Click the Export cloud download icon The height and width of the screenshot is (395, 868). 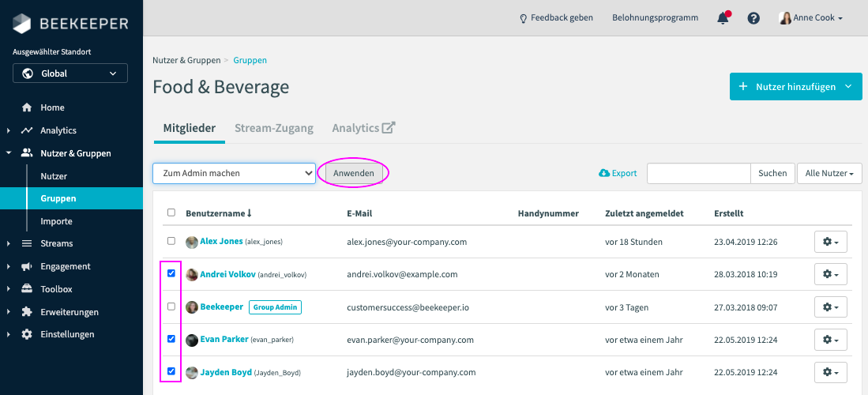604,173
